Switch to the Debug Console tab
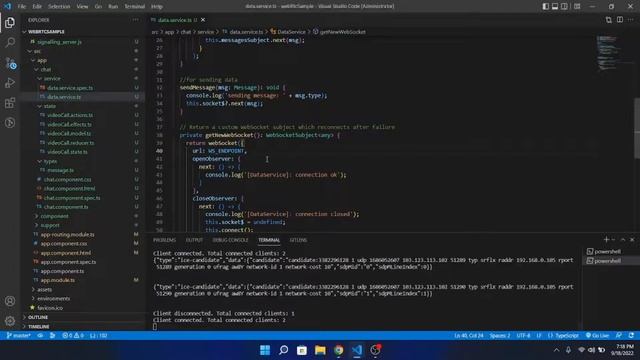Viewport: 640px width, 360px height. click(x=230, y=240)
